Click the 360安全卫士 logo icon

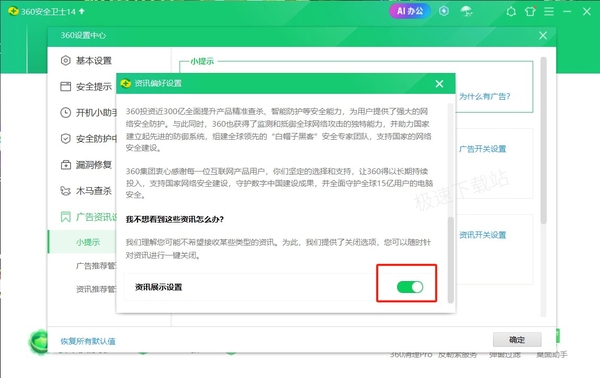13,11
